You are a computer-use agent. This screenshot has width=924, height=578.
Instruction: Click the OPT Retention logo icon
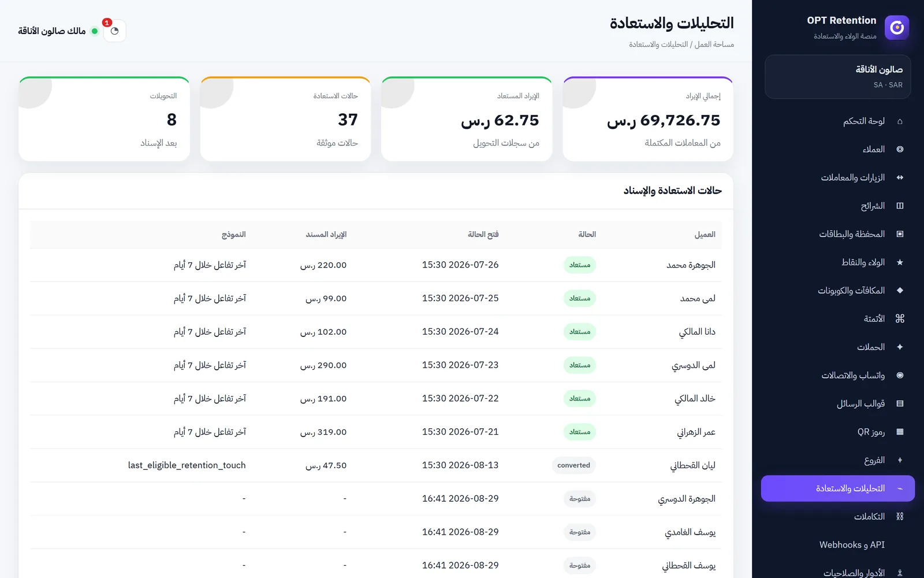point(897,27)
